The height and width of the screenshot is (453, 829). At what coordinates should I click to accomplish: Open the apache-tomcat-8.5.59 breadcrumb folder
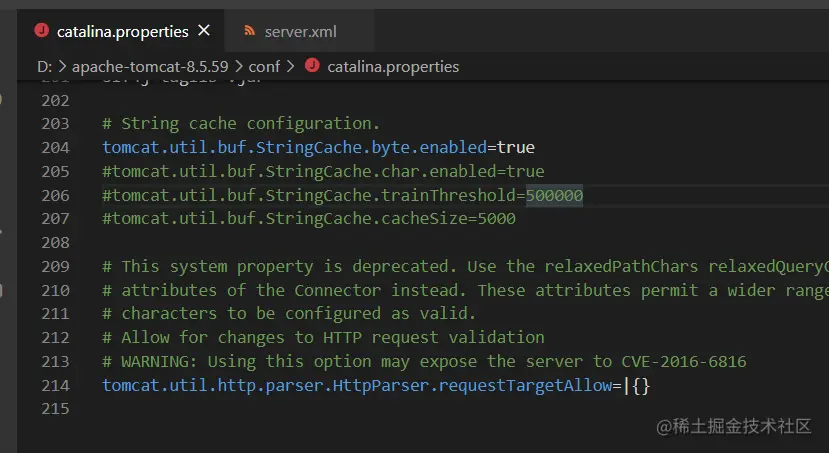click(150, 67)
